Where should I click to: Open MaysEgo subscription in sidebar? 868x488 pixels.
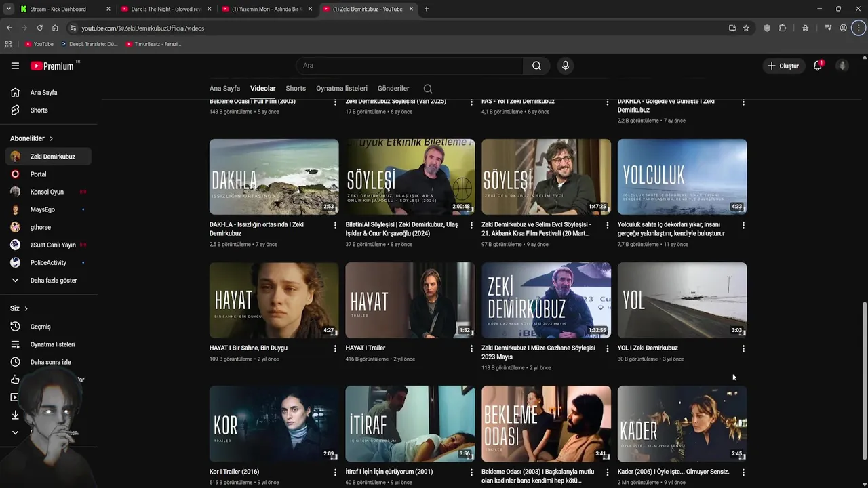(x=48, y=209)
